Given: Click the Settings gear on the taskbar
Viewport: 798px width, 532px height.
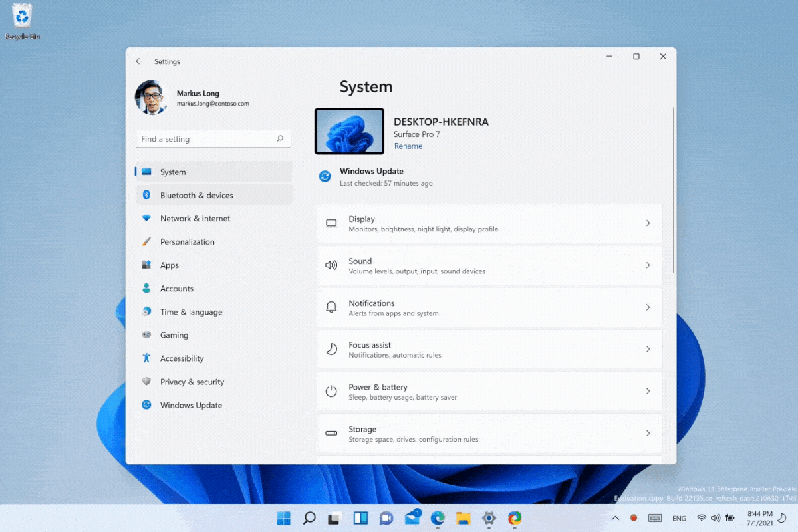Looking at the screenshot, I should click(x=489, y=518).
